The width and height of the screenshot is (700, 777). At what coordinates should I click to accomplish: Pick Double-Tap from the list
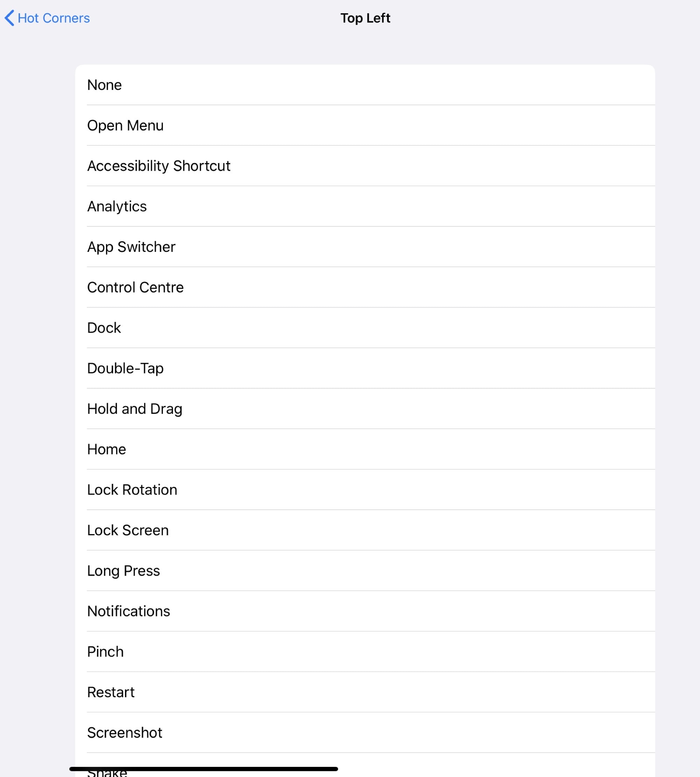[x=125, y=368]
